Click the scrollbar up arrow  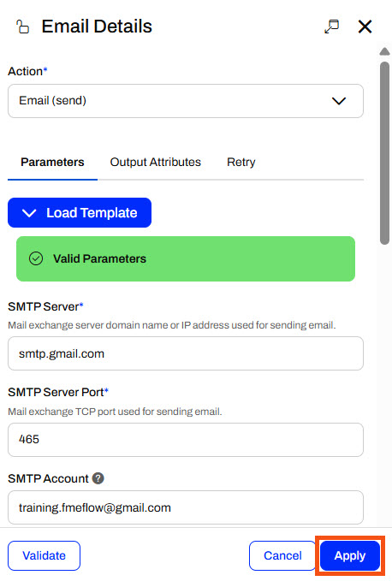click(384, 51)
